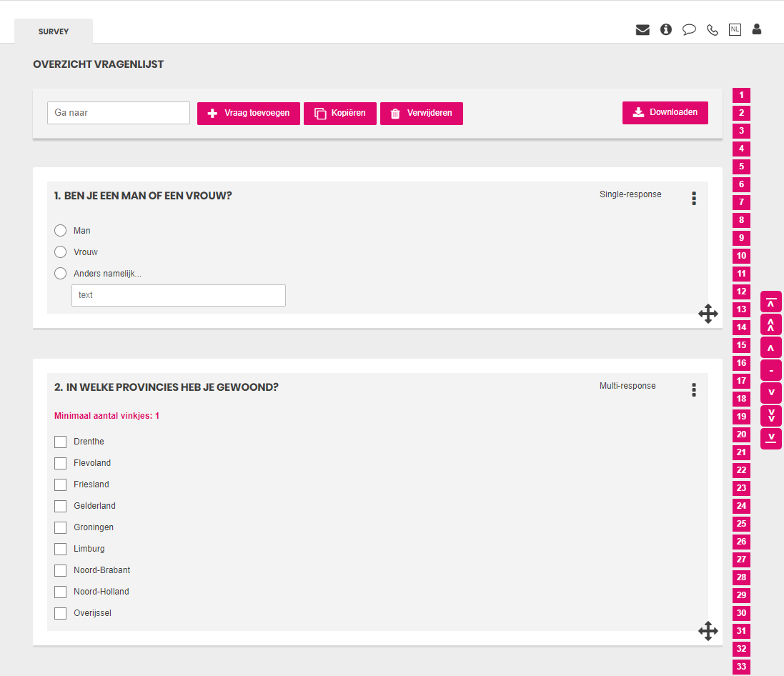Image resolution: width=784 pixels, height=676 pixels.
Task: Click the Kopiëren button
Action: 340,114
